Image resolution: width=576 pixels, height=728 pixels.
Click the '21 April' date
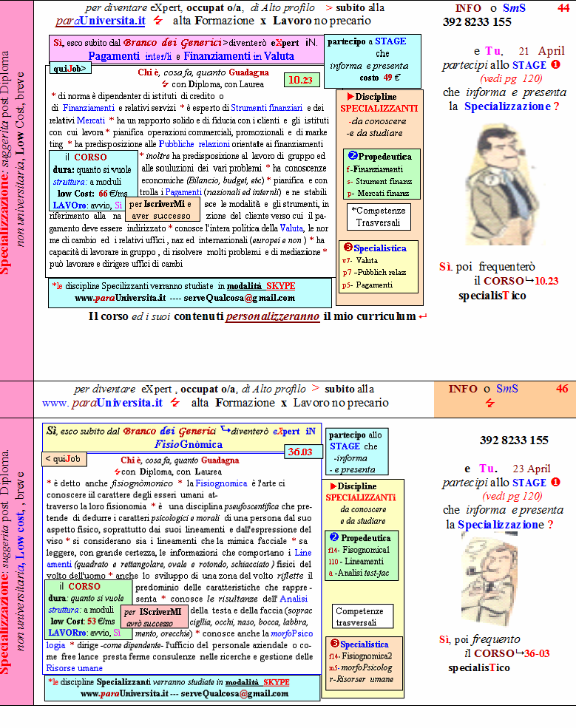point(542,50)
